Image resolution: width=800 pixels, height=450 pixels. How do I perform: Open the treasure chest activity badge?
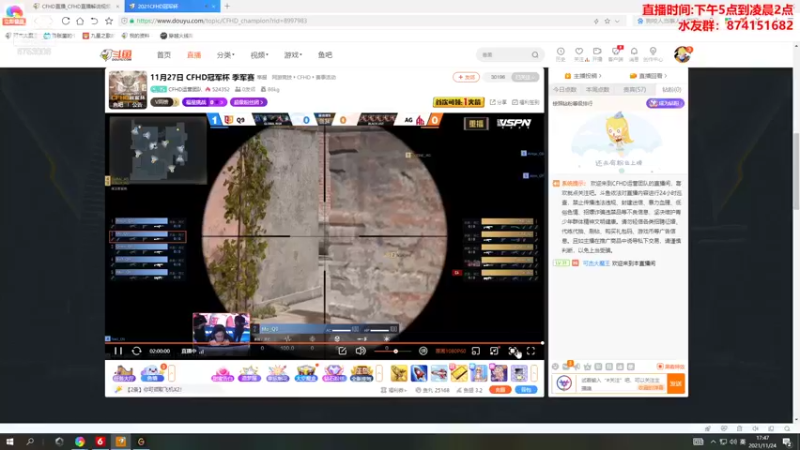(x=306, y=373)
